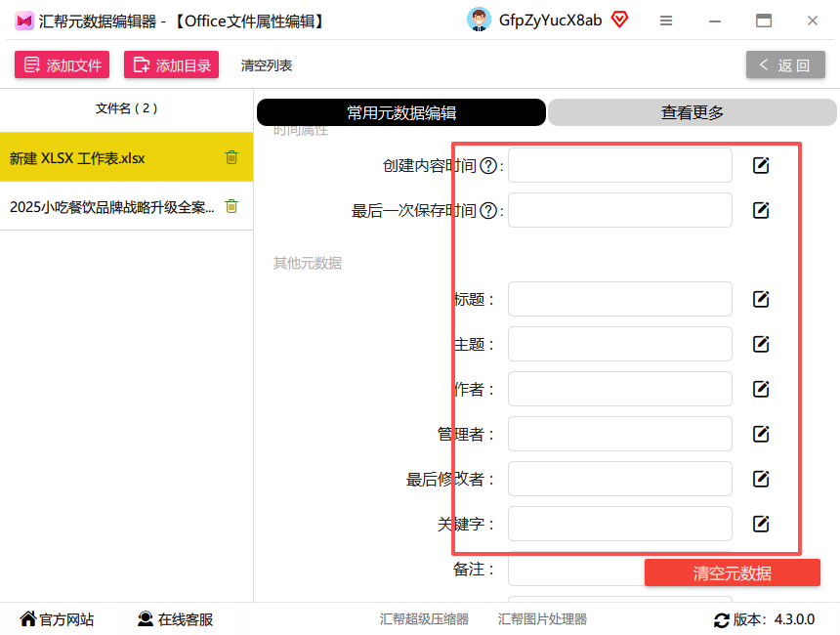Select the 常用元数据编辑 tab

pyautogui.click(x=401, y=112)
